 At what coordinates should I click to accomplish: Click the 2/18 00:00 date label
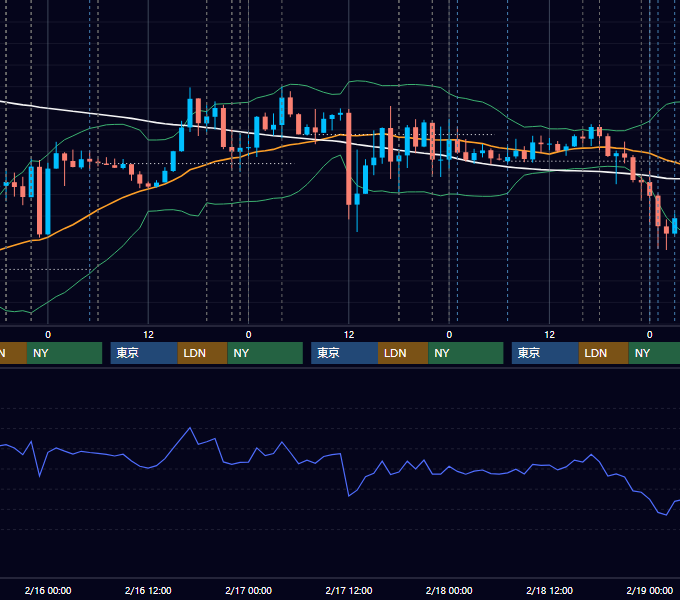pyautogui.click(x=449, y=590)
